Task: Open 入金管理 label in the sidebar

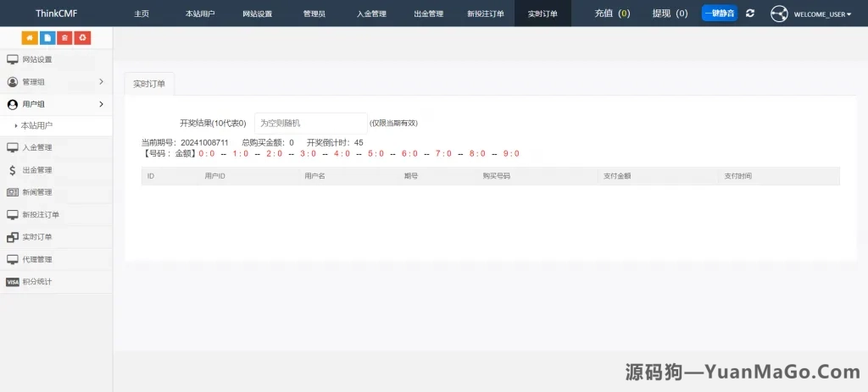Action: click(37, 147)
